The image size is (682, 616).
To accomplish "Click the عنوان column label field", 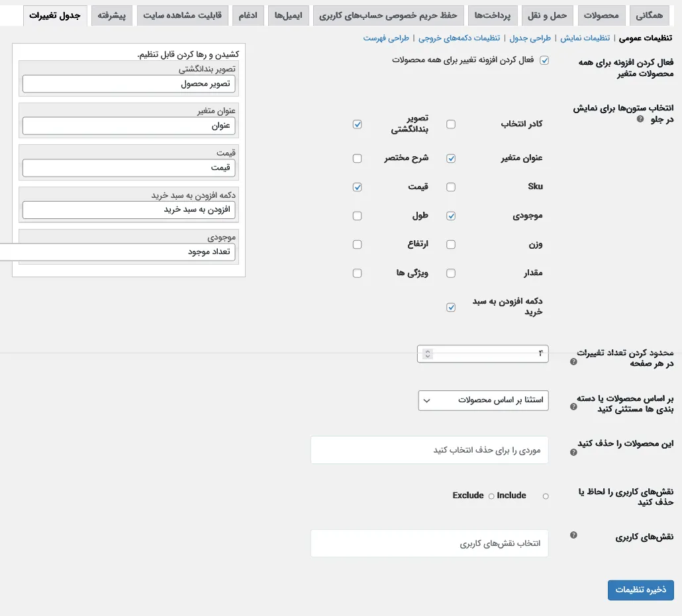I will (x=128, y=126).
